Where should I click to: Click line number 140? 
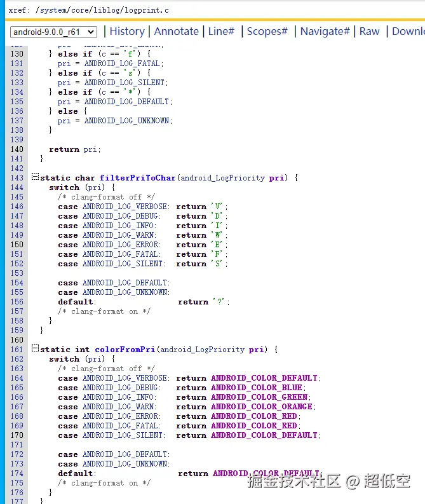coord(17,149)
